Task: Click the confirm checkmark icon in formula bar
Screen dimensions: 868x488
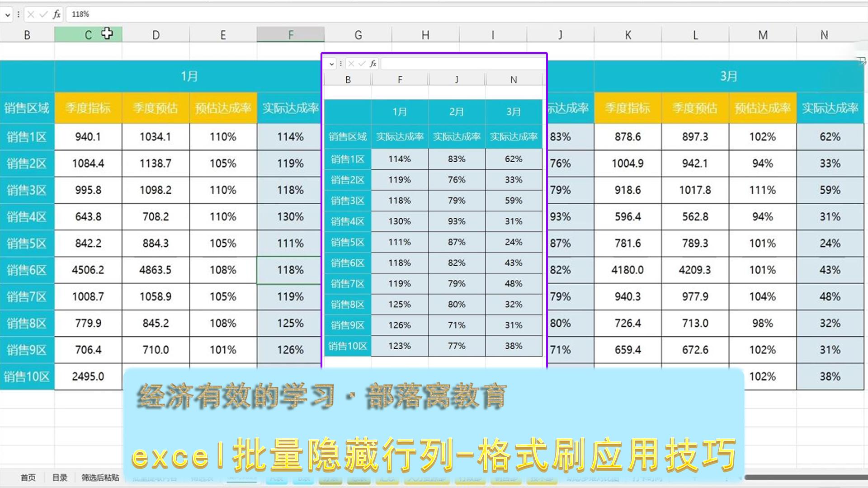Action: coord(43,14)
